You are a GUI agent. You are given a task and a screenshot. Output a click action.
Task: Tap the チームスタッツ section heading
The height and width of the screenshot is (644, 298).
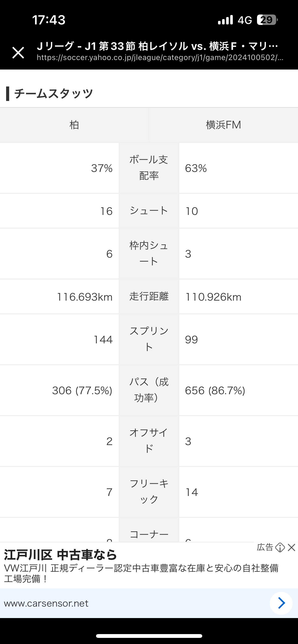click(53, 94)
